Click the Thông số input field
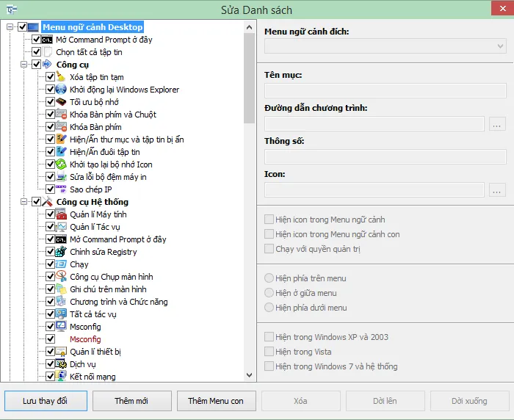The image size is (514, 420). point(385,156)
